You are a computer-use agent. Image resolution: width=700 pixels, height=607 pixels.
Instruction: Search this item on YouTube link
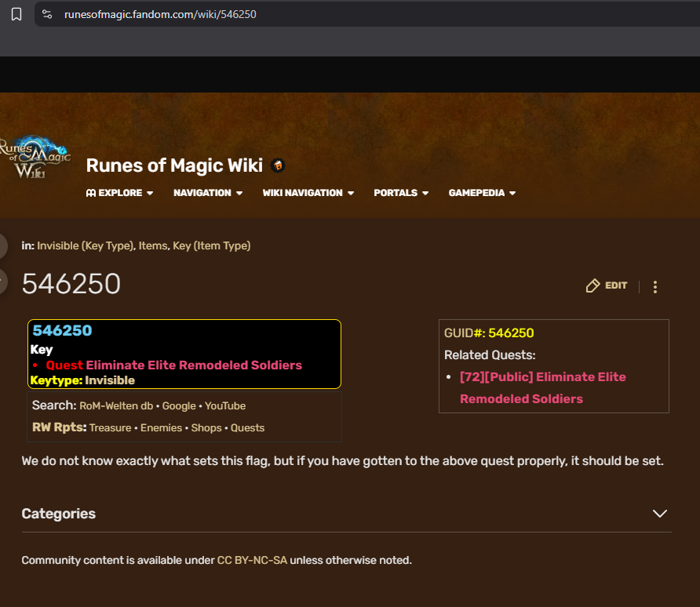click(x=225, y=406)
